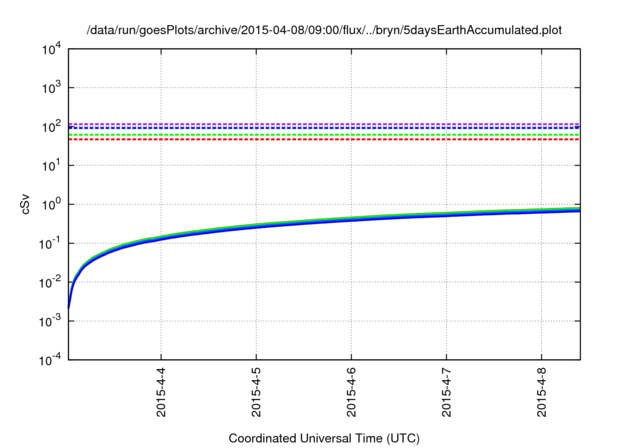Click the Coordinated Universal Time axis label

pos(324,438)
